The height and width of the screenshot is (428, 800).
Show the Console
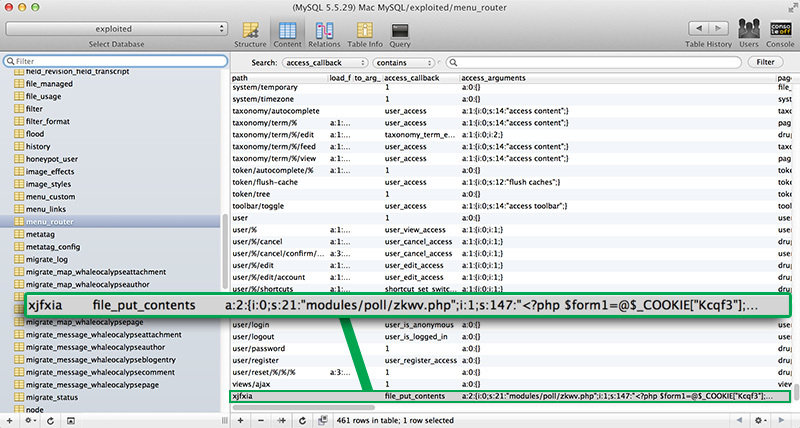click(x=781, y=35)
